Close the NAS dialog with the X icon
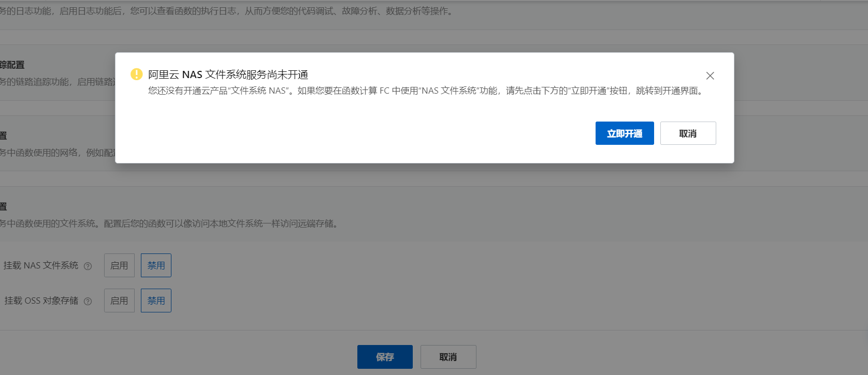 pos(710,76)
